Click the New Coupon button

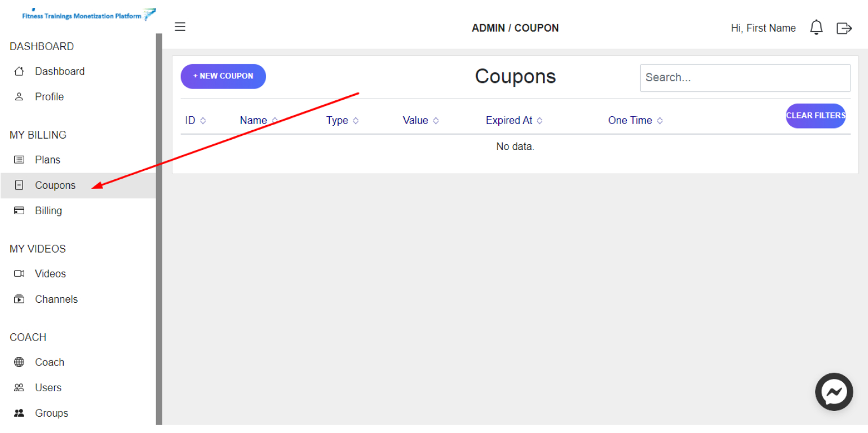pyautogui.click(x=223, y=76)
